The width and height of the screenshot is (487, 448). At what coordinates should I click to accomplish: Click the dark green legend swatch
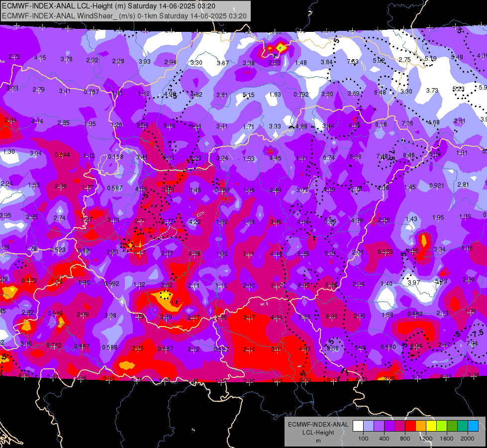[x=452, y=426]
